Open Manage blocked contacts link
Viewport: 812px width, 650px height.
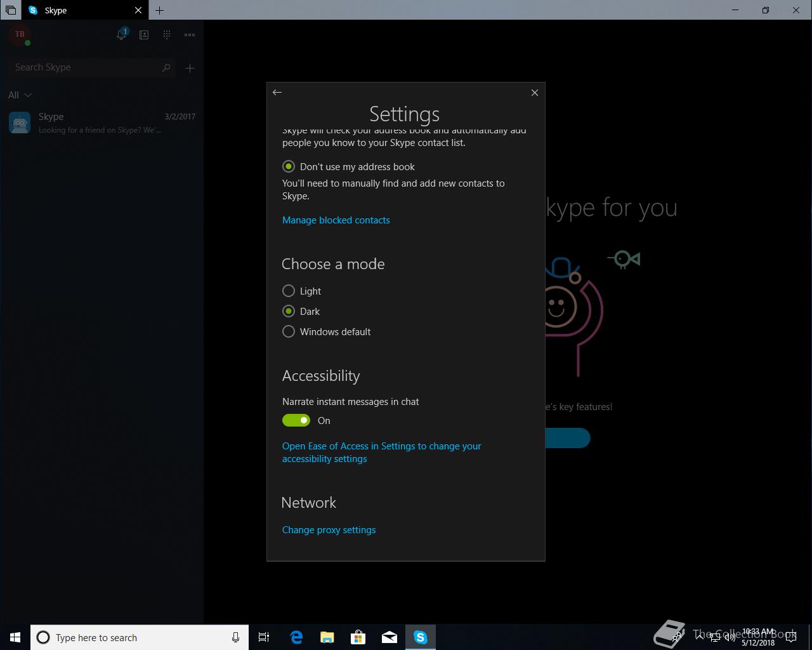[x=336, y=220]
